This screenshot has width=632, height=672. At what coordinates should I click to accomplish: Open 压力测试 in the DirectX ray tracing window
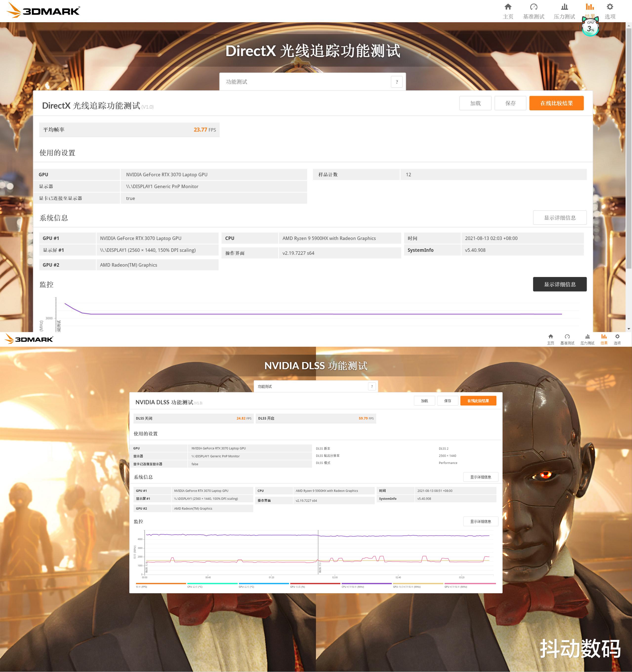pos(564,11)
